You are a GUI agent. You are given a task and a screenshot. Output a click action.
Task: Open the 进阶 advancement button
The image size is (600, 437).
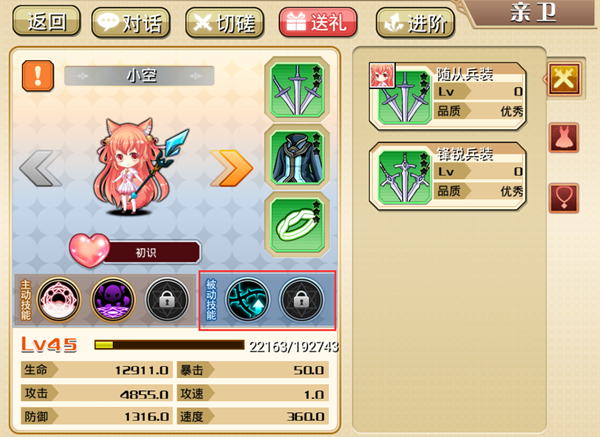tap(415, 23)
